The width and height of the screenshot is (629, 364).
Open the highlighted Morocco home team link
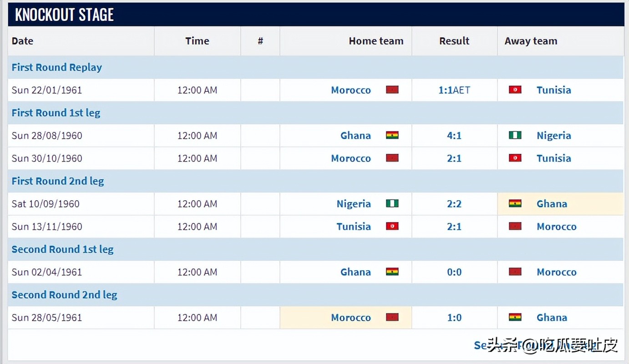(351, 318)
